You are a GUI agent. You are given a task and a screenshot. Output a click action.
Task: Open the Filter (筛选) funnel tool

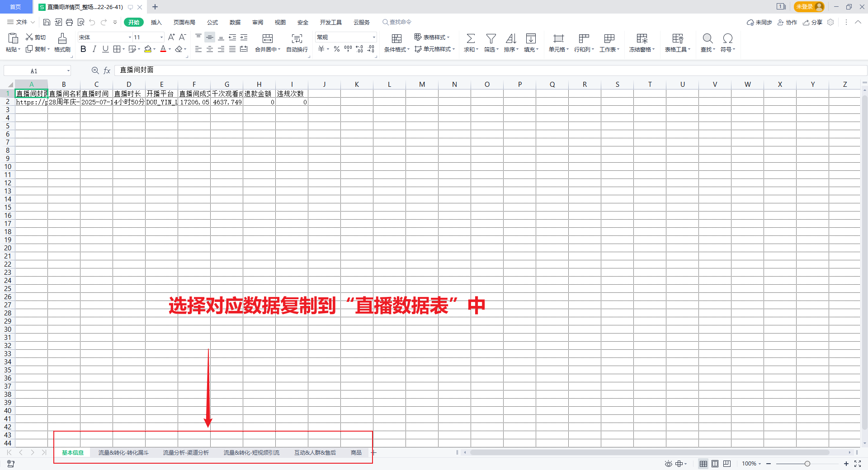click(x=491, y=39)
